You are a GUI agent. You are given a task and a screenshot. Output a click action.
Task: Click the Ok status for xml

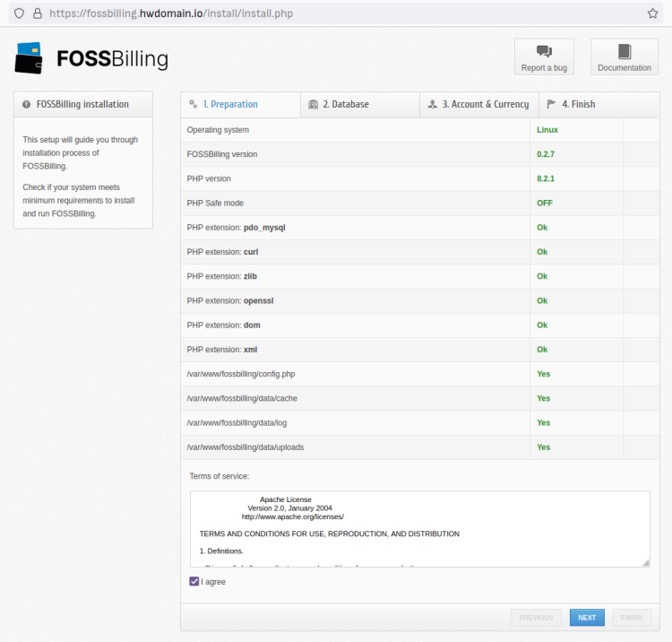coord(542,350)
